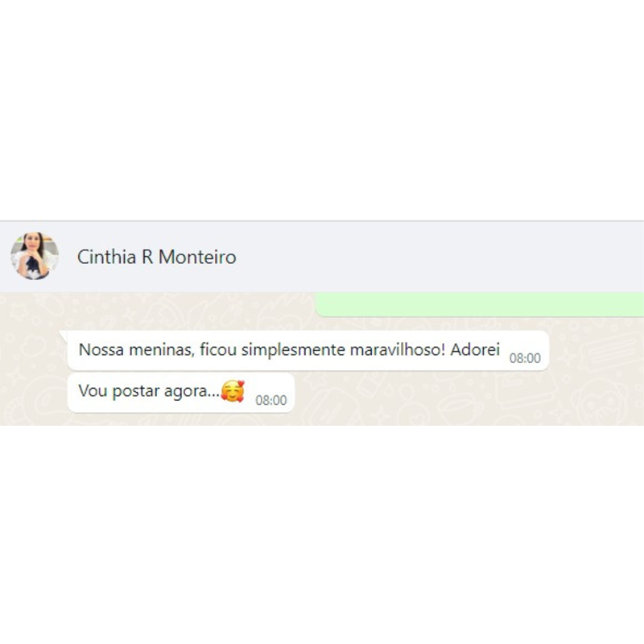Click the smiling face with hearts emoji
The width and height of the screenshot is (644, 644).
click(x=233, y=390)
